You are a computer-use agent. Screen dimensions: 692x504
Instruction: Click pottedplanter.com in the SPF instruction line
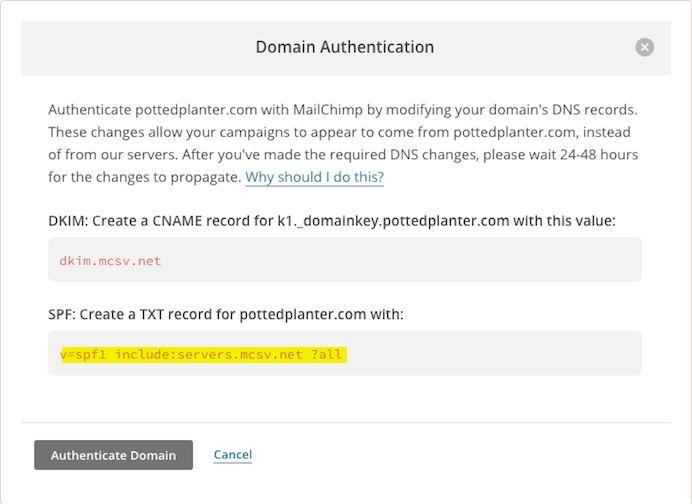click(x=303, y=314)
